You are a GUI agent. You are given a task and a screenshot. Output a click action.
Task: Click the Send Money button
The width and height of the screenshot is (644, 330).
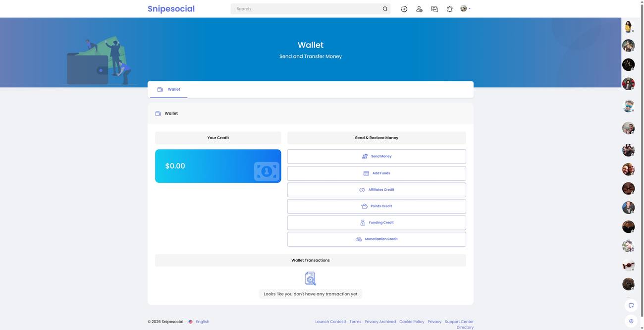pyautogui.click(x=376, y=157)
